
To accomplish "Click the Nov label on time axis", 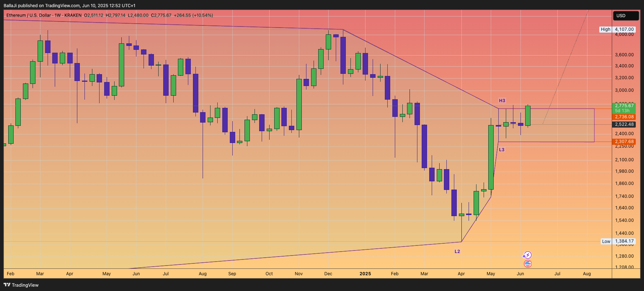I will click(299, 274).
